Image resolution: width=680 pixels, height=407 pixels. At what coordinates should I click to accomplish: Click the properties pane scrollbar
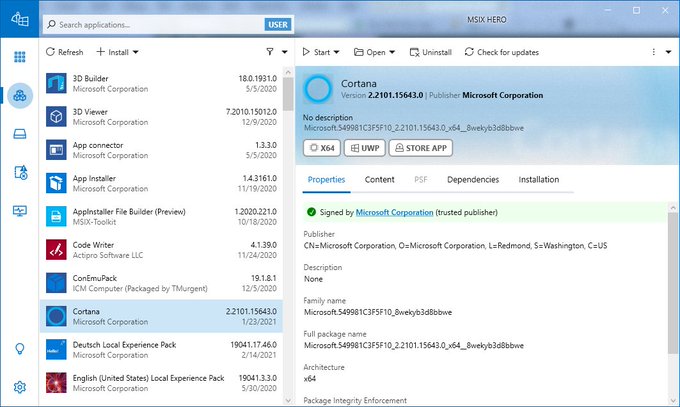point(673,282)
